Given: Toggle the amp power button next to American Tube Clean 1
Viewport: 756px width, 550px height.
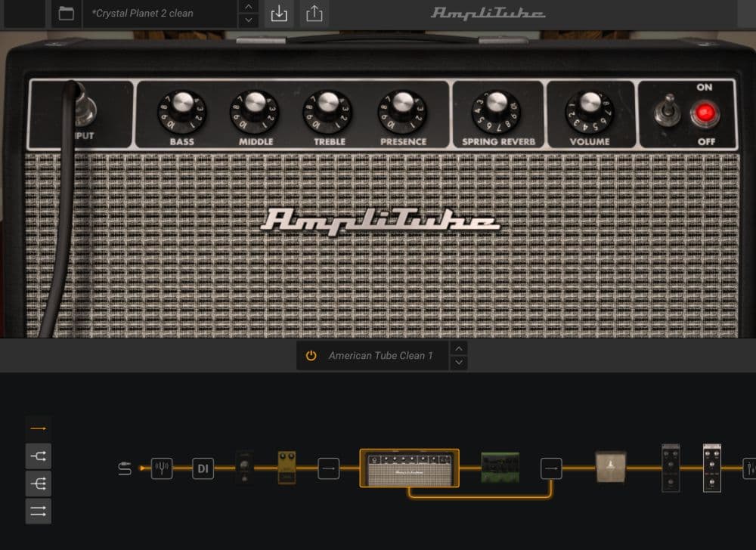Looking at the screenshot, I should 310,355.
